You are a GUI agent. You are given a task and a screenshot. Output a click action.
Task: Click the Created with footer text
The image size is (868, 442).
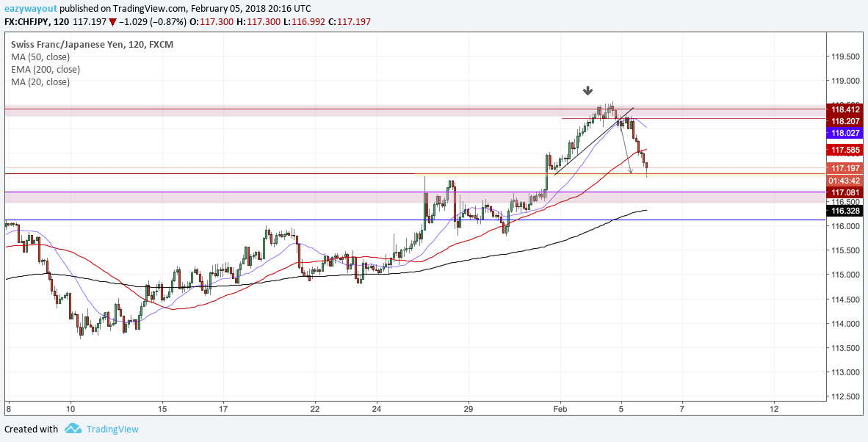[x=31, y=429]
